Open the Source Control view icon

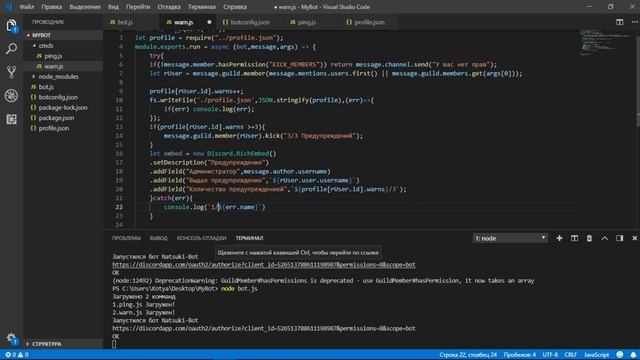point(11,72)
